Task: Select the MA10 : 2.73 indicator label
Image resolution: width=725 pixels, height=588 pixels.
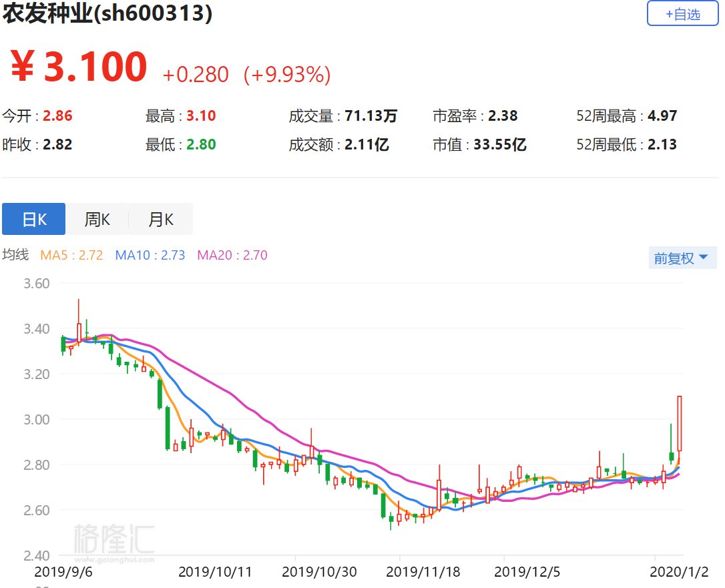Action: pyautogui.click(x=150, y=255)
